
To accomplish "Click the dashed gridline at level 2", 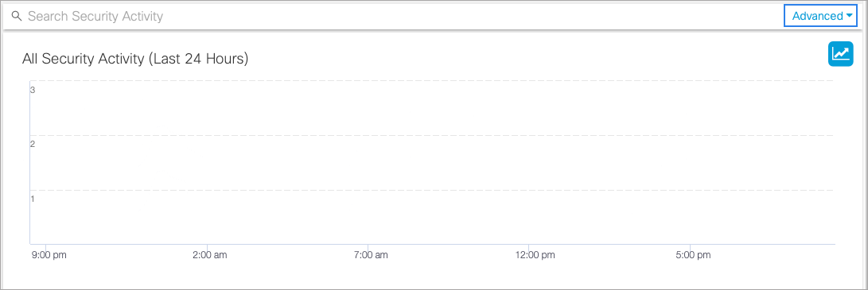I will [x=432, y=135].
